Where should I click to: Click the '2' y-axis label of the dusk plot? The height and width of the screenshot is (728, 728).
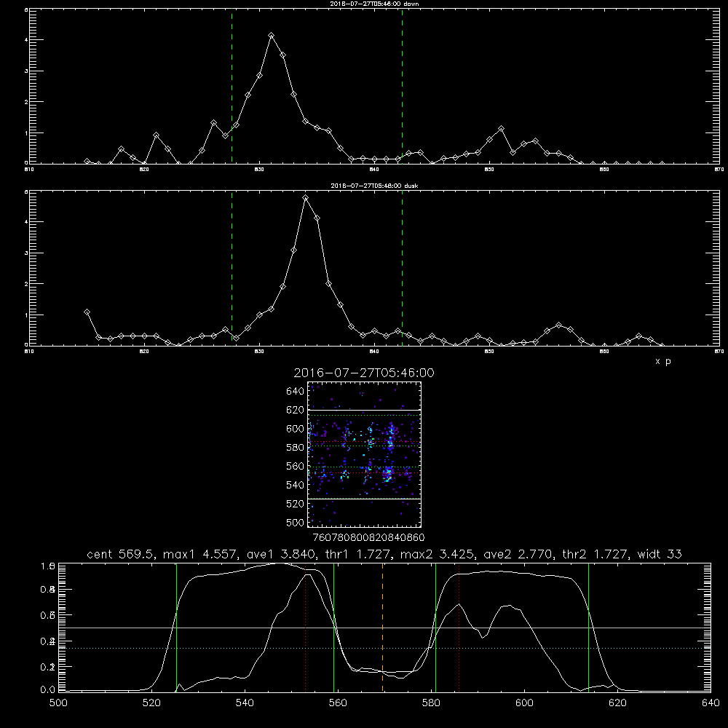point(26,284)
